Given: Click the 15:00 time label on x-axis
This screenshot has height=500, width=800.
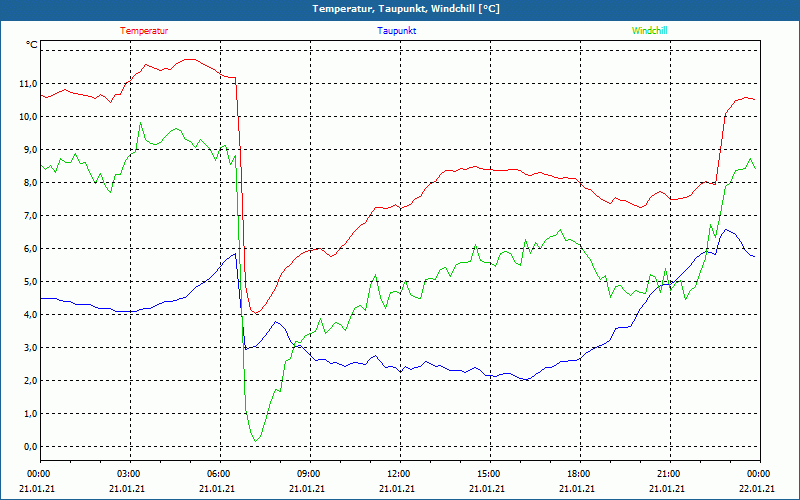Looking at the screenshot, I should 489,474.
